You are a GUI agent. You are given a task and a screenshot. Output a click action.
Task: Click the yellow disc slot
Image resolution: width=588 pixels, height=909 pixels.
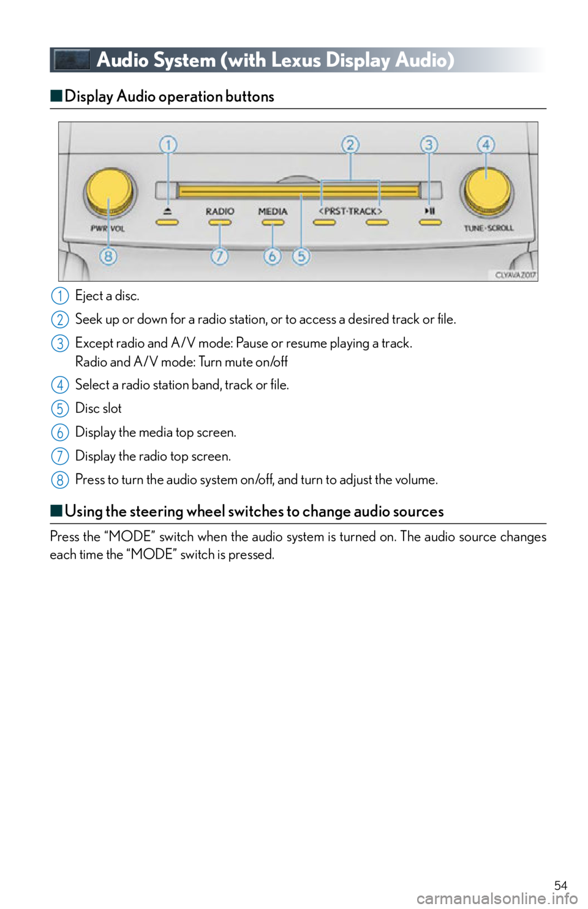298,192
